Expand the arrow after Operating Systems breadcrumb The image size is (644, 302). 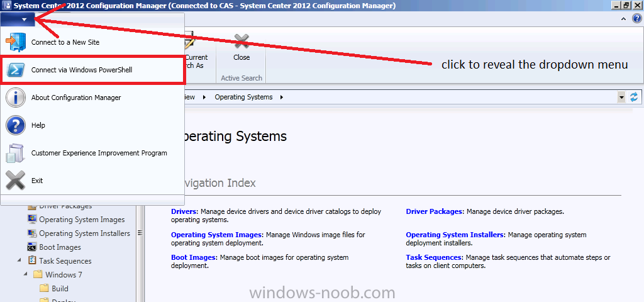click(281, 98)
